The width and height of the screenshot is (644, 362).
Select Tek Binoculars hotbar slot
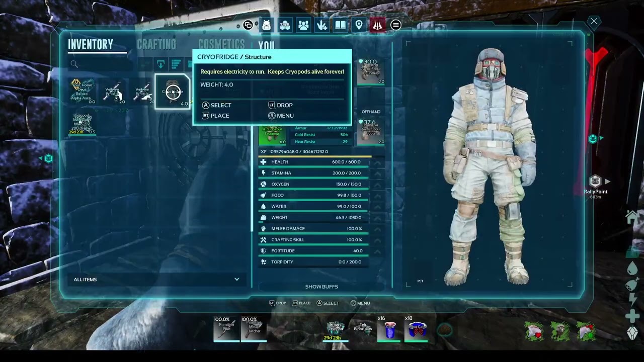point(362,329)
